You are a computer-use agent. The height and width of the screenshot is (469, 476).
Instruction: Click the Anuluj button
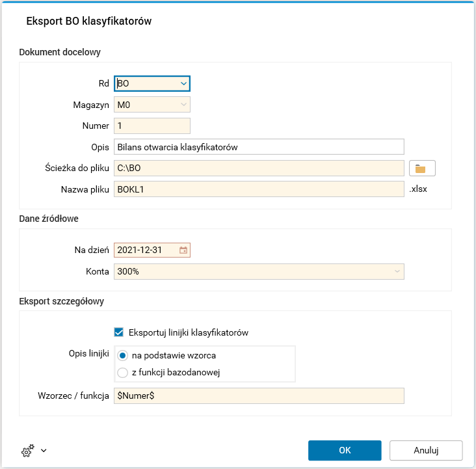[426, 450]
